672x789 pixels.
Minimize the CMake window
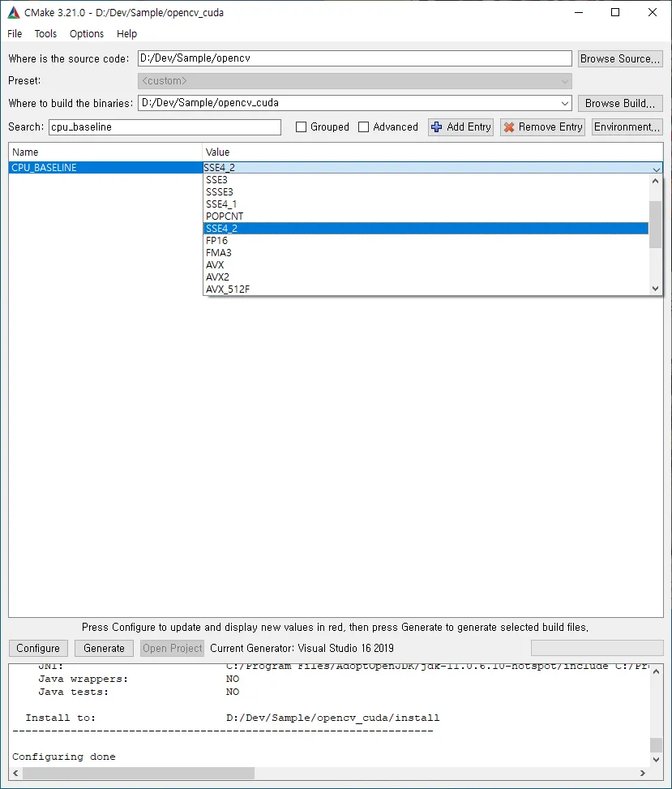(x=579, y=13)
